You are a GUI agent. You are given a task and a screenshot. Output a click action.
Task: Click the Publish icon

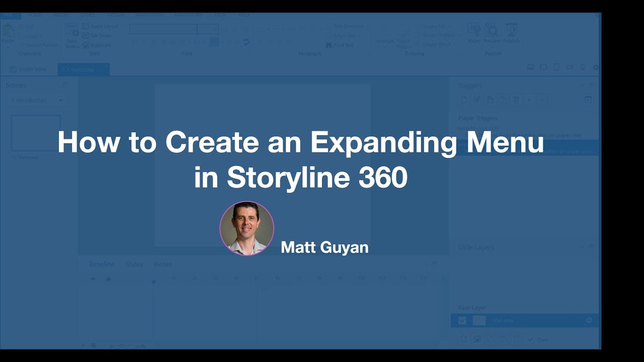click(511, 30)
